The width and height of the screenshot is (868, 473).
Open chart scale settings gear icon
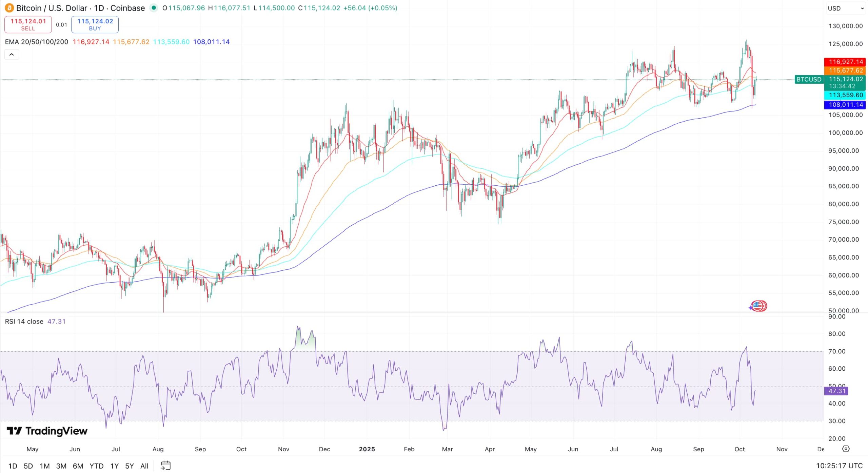846,449
